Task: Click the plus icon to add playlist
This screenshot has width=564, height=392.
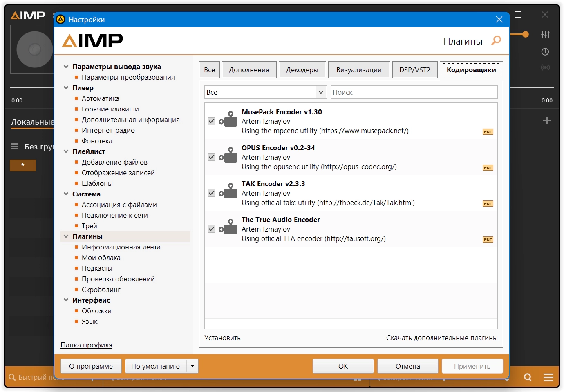Action: click(547, 120)
